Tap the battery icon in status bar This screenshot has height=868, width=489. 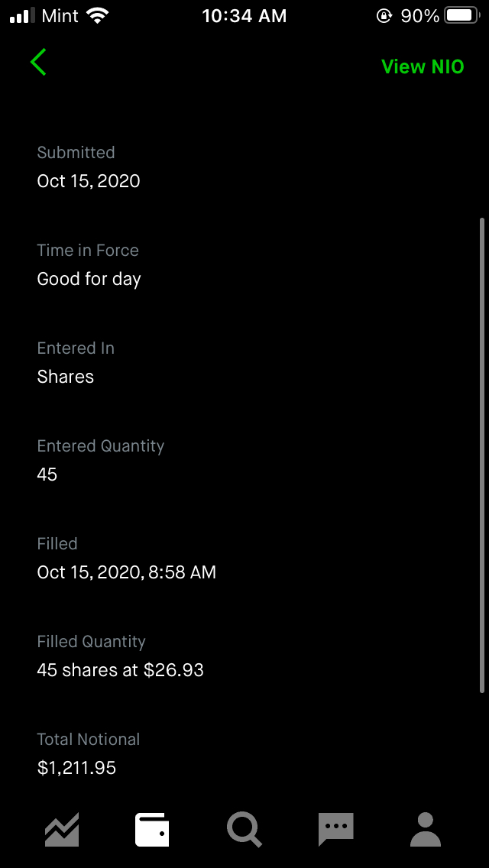(x=462, y=15)
